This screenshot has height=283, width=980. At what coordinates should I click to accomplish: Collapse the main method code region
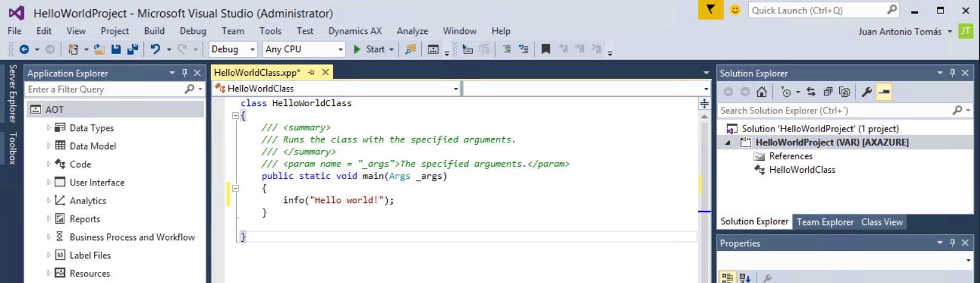point(235,188)
